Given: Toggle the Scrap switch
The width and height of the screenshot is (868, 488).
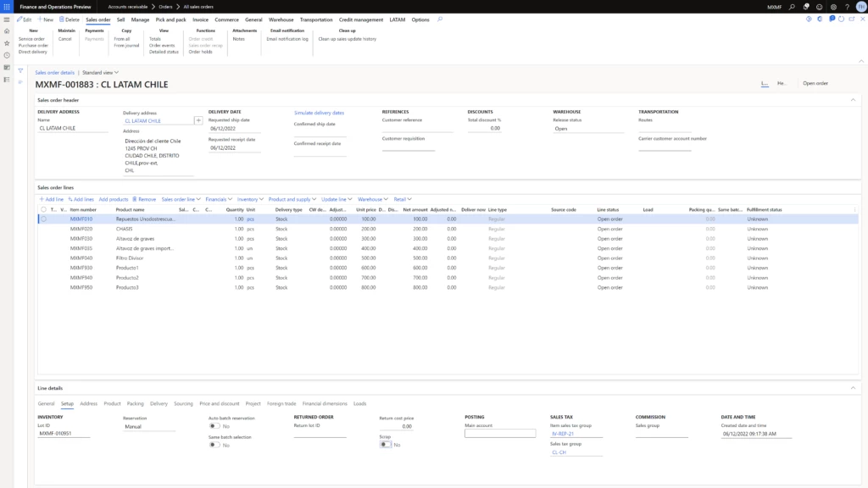Looking at the screenshot, I should [x=385, y=444].
